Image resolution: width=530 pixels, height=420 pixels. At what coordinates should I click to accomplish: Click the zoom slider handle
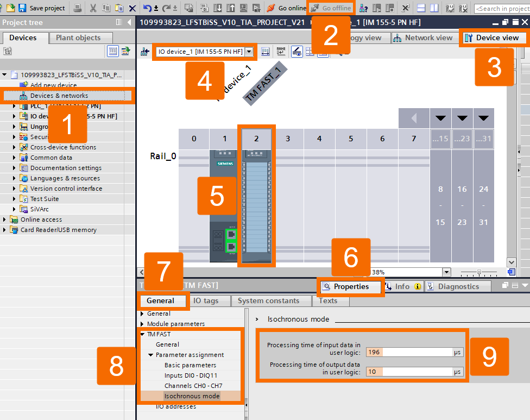tap(479, 272)
